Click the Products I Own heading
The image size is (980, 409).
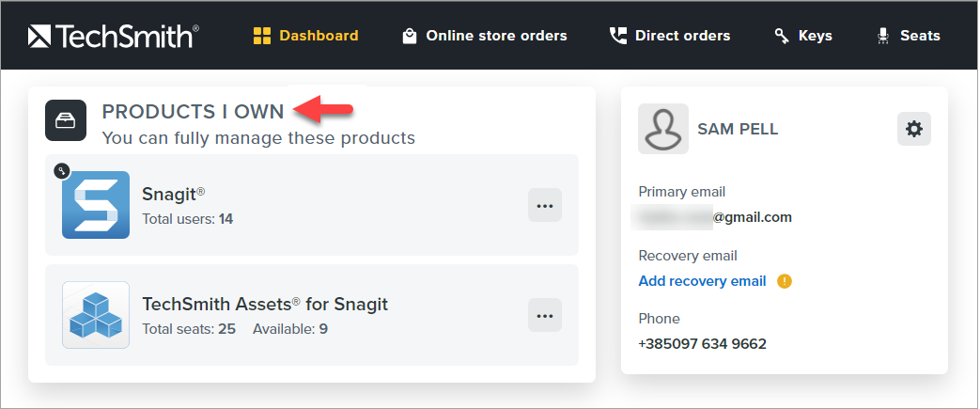click(193, 111)
